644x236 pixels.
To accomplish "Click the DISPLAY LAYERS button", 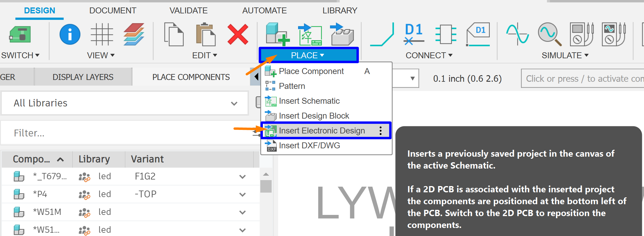I will coord(83,77).
